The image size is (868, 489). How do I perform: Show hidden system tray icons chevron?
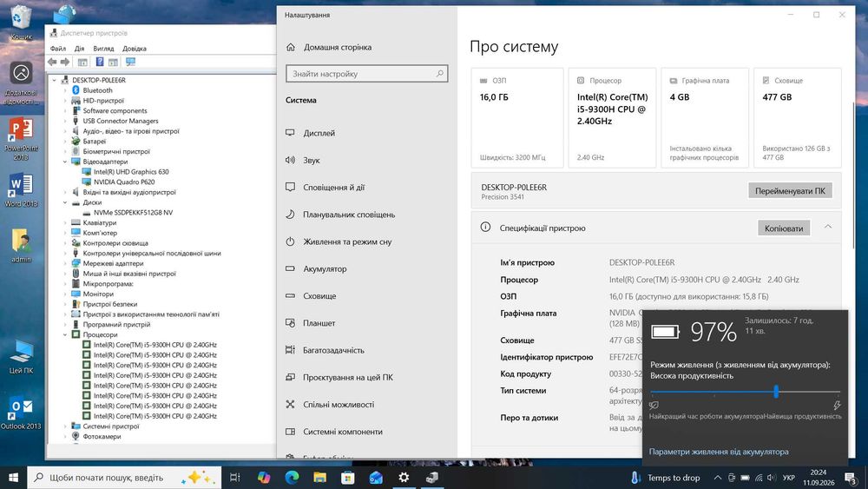718,478
